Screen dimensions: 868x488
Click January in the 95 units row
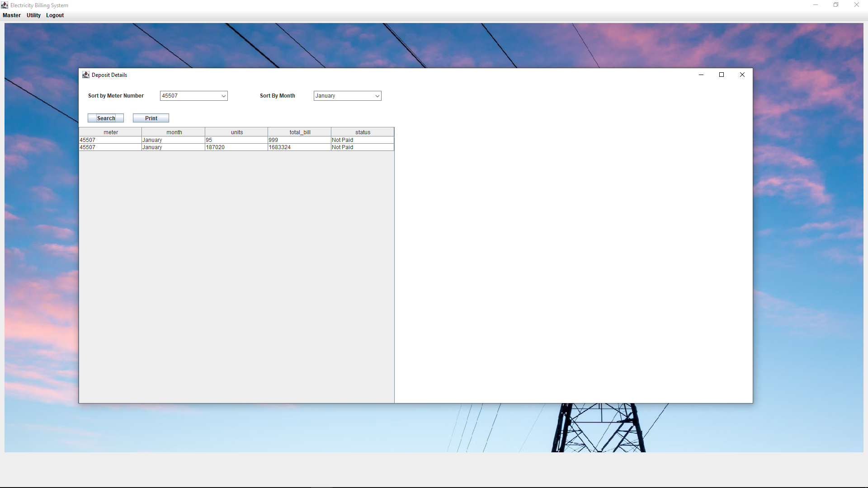coord(174,140)
